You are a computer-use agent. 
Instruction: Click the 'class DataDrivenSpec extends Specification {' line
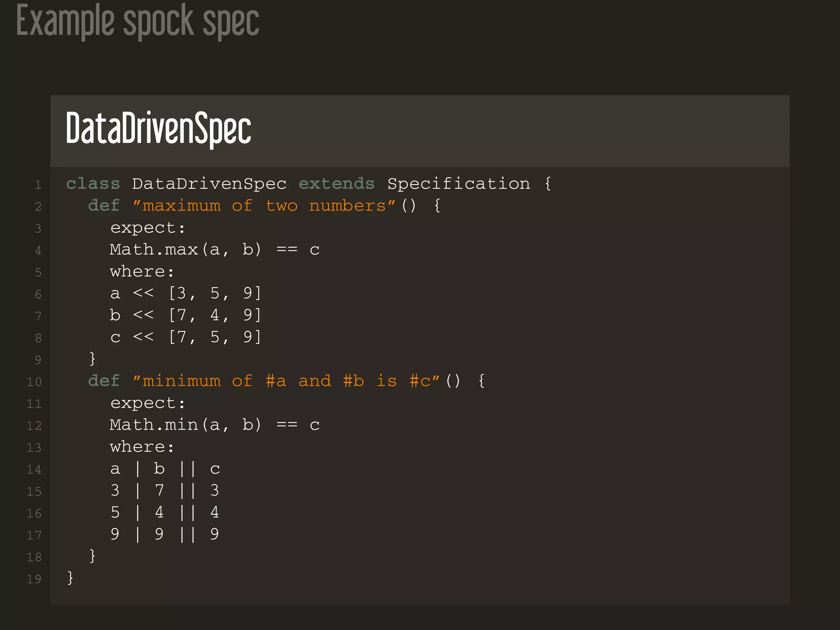[x=309, y=184]
